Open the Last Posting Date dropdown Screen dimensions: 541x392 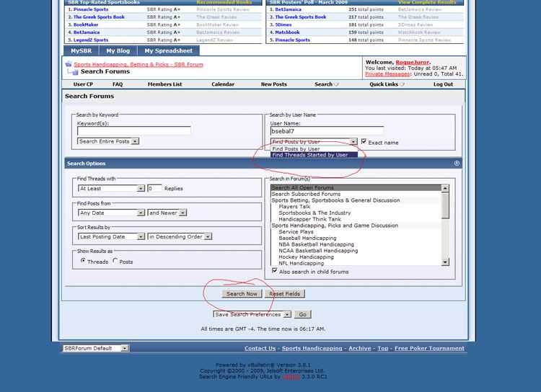click(141, 236)
